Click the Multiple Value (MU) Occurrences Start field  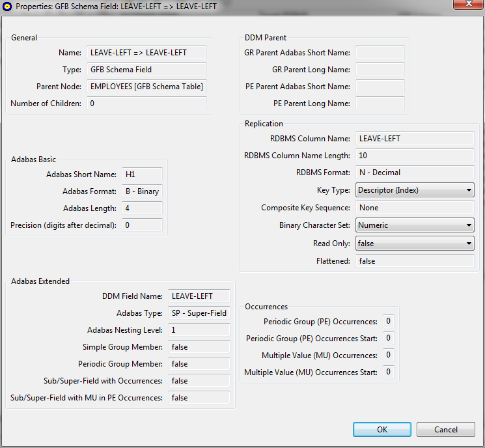[x=388, y=372]
